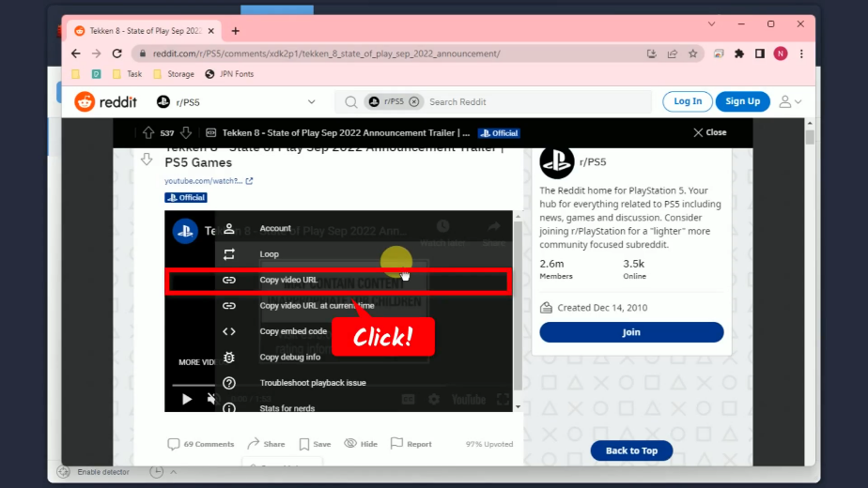Open r/PS5 community name in sidebar
This screenshot has height=488, width=868.
click(x=593, y=162)
